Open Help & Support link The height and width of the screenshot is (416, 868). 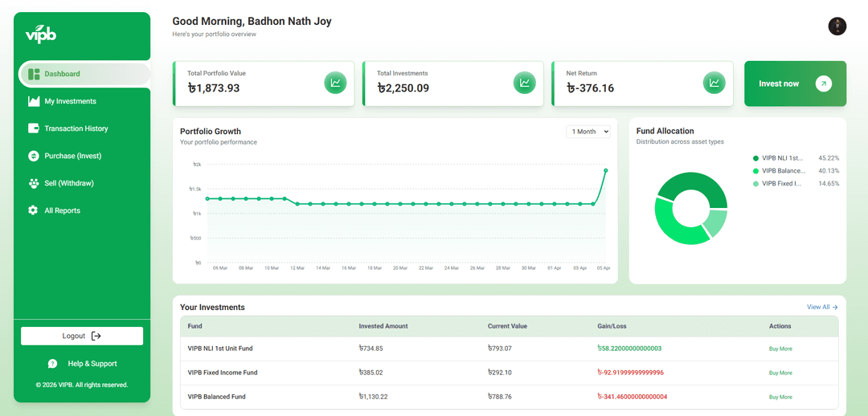(x=82, y=364)
